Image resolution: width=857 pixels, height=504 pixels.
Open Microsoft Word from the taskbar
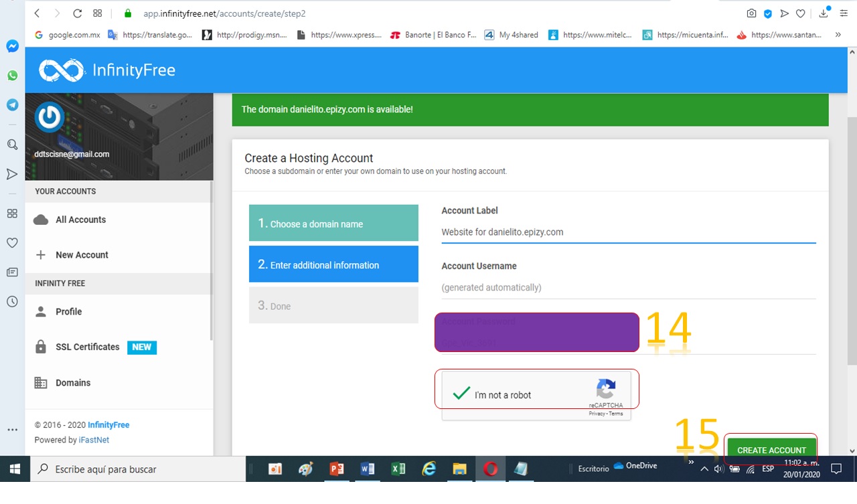367,469
